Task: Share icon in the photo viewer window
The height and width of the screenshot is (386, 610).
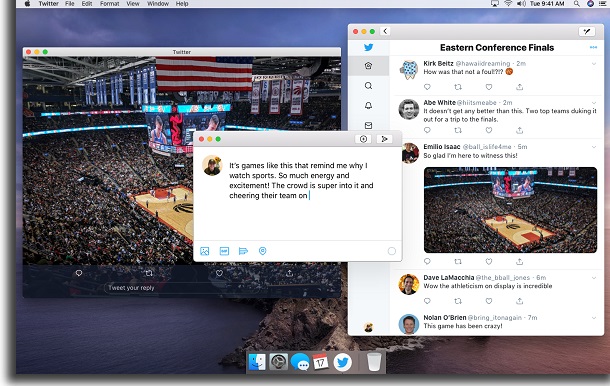Action: pyautogui.click(x=289, y=274)
